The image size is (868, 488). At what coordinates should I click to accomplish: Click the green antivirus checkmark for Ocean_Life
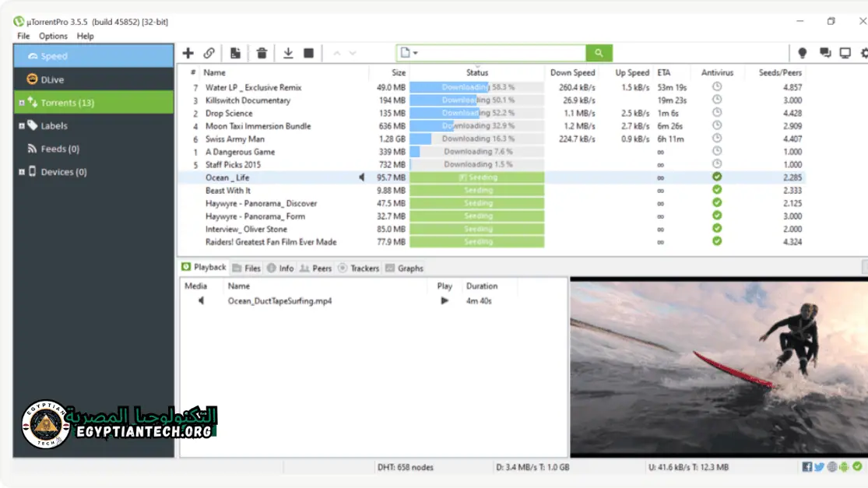716,177
